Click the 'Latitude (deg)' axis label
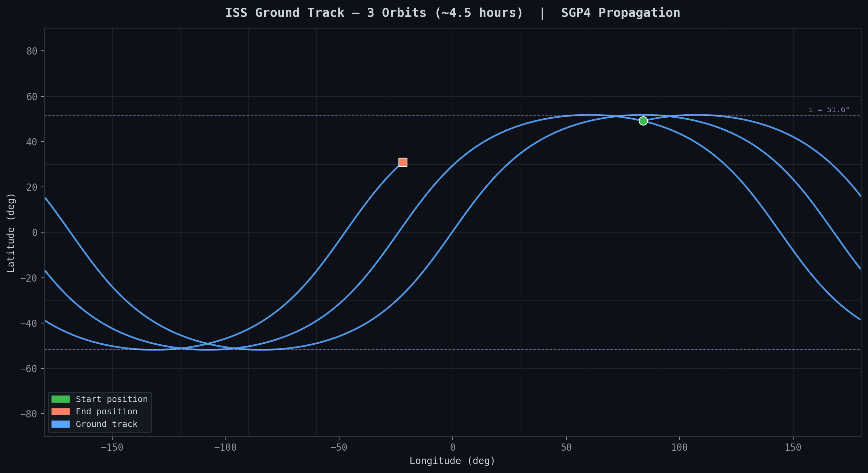The height and width of the screenshot is (473, 868). click(x=11, y=233)
